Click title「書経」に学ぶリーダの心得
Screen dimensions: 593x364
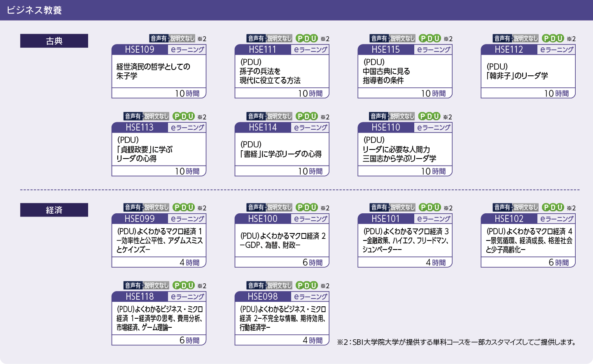pyautogui.click(x=280, y=154)
